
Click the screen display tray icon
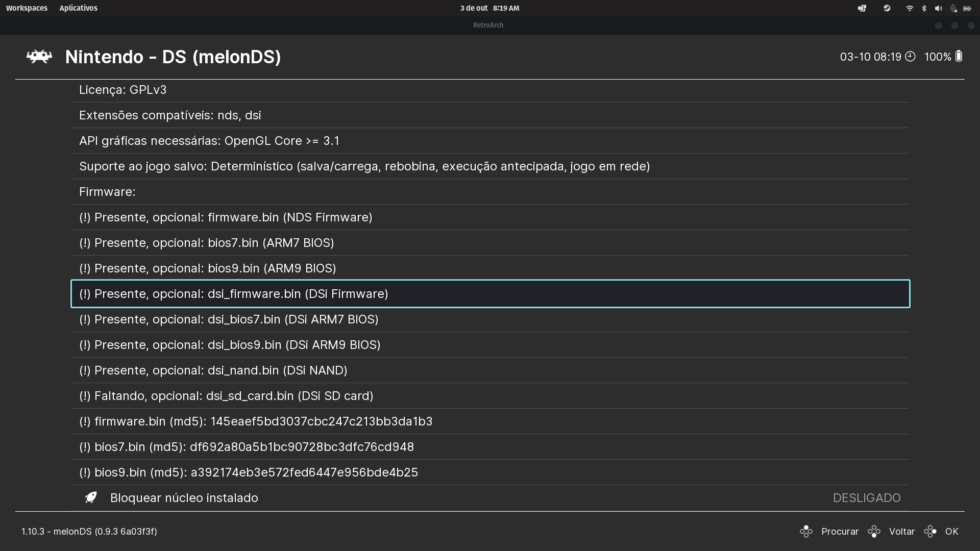[x=862, y=8]
